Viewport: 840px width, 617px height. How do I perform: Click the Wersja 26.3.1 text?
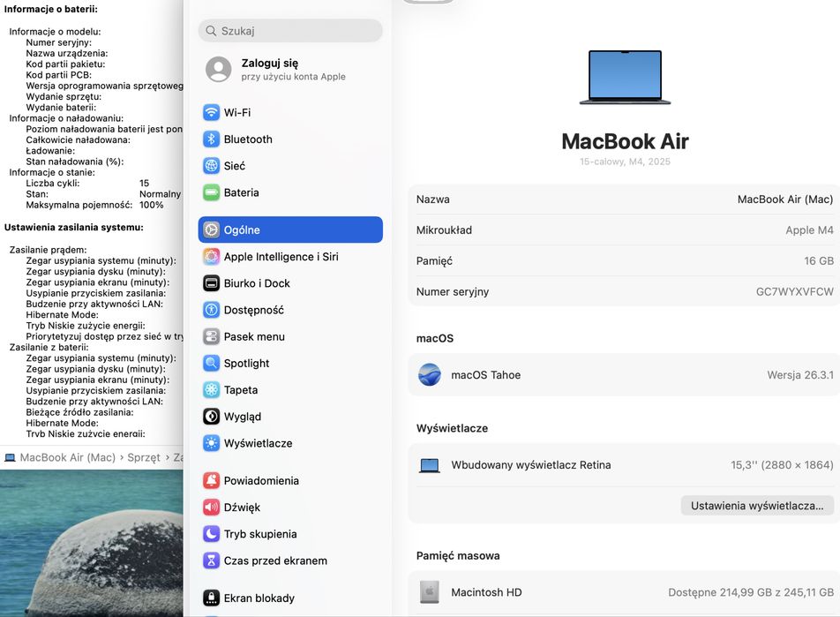(x=799, y=375)
